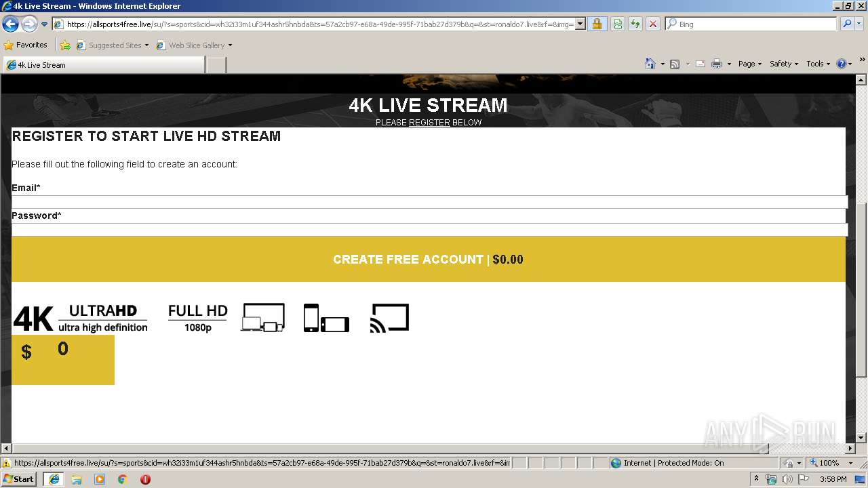Open a new blank tab

coord(216,65)
